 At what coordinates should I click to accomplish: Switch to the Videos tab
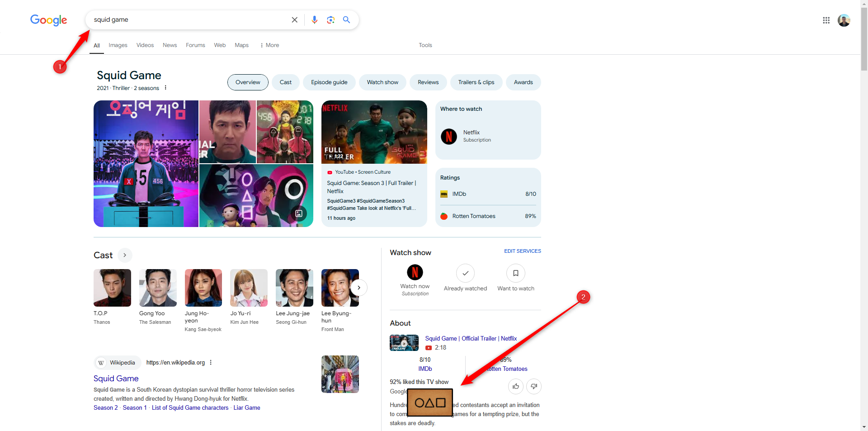pyautogui.click(x=145, y=45)
